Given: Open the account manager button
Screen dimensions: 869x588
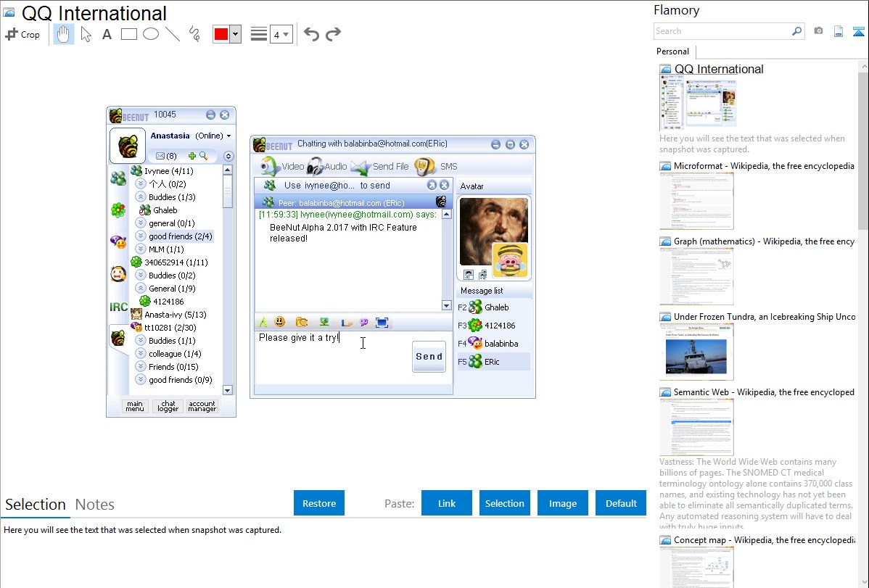Looking at the screenshot, I should click(x=202, y=406).
